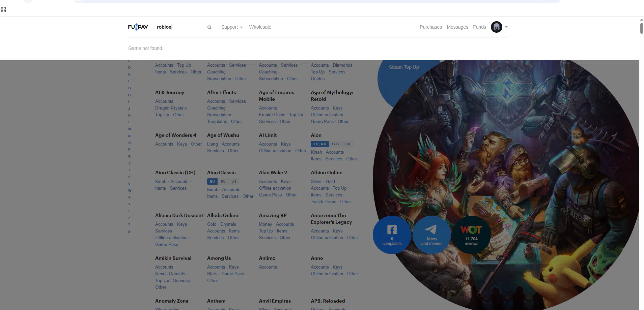Open Aliens: Dark Descent title
Viewport: 644px width, 310px height.
[x=179, y=215]
